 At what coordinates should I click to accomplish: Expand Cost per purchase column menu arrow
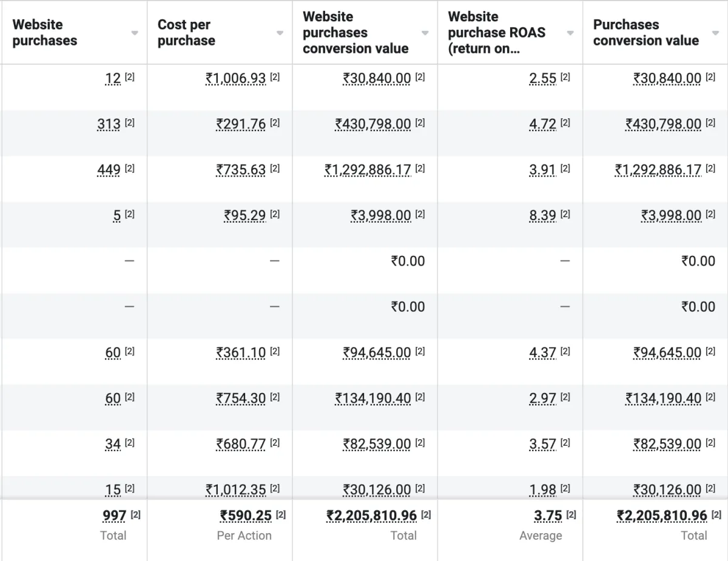pyautogui.click(x=280, y=33)
